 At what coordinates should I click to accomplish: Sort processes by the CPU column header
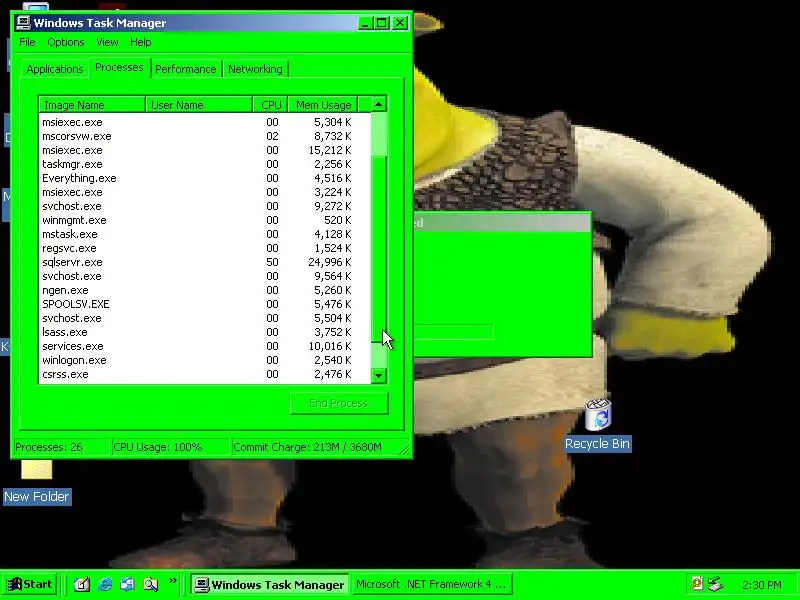pyautogui.click(x=270, y=105)
